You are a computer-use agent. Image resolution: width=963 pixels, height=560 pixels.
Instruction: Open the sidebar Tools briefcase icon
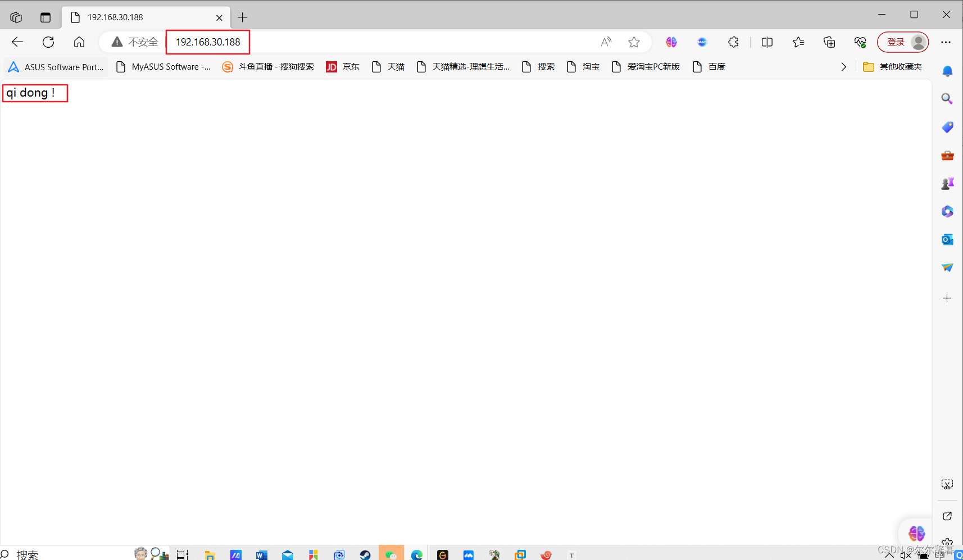[947, 155]
